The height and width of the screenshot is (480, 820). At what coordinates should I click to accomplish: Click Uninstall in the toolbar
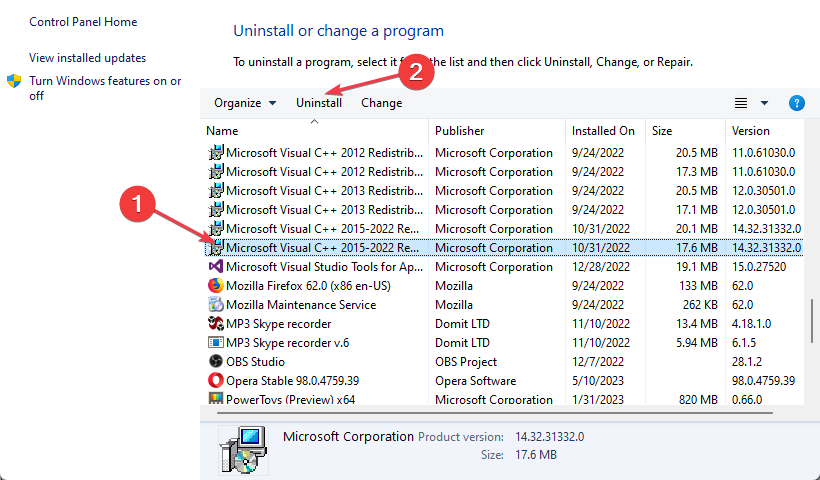(318, 103)
